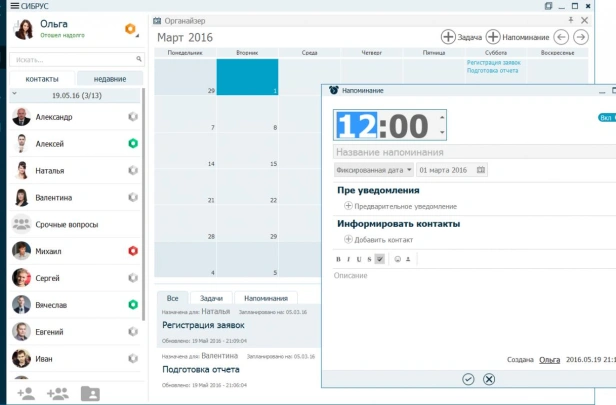Open the Фиксированная дата dropdown
Viewport: 616px width, 405px height.
pos(374,170)
